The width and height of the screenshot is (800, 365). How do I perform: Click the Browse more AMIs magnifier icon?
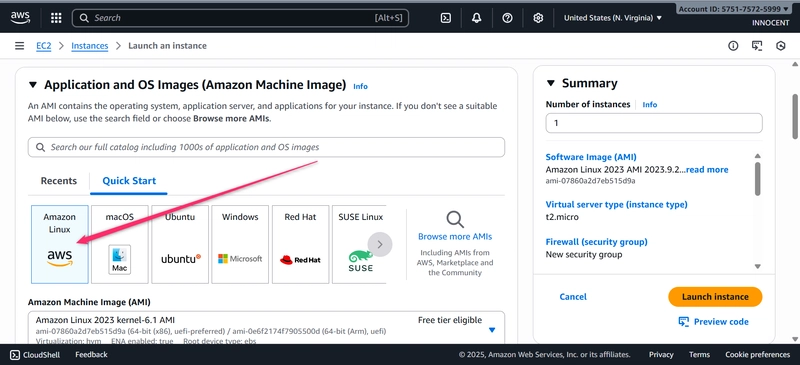pyautogui.click(x=455, y=220)
